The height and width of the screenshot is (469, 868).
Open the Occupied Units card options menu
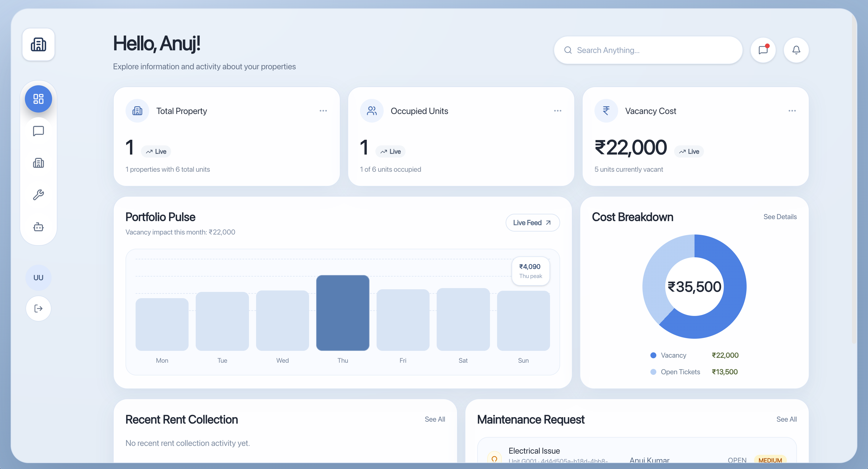(x=557, y=110)
